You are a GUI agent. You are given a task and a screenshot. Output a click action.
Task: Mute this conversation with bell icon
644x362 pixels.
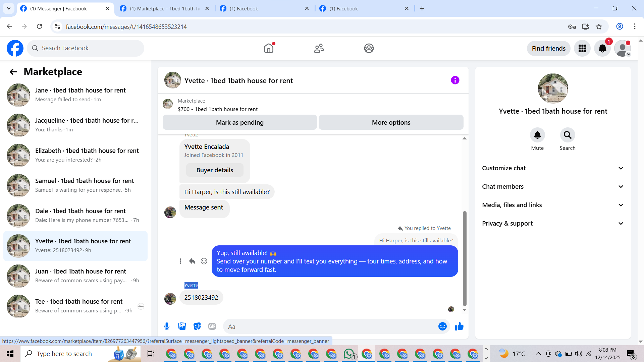pyautogui.click(x=537, y=135)
